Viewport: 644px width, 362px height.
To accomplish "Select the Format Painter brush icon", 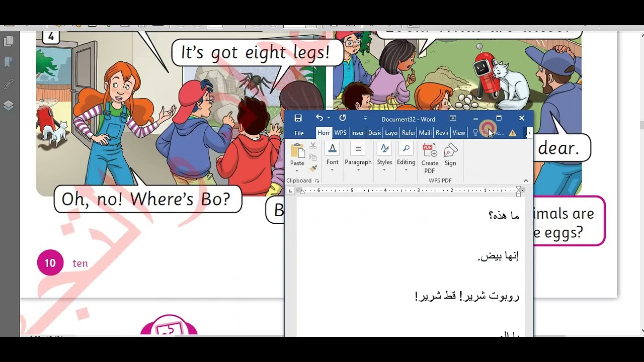I will (x=313, y=168).
